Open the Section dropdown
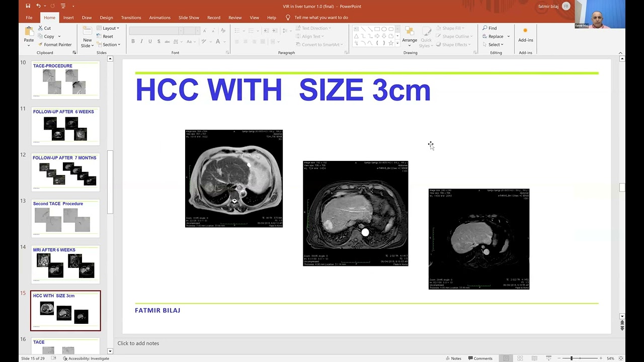The height and width of the screenshot is (362, 644). point(108,44)
